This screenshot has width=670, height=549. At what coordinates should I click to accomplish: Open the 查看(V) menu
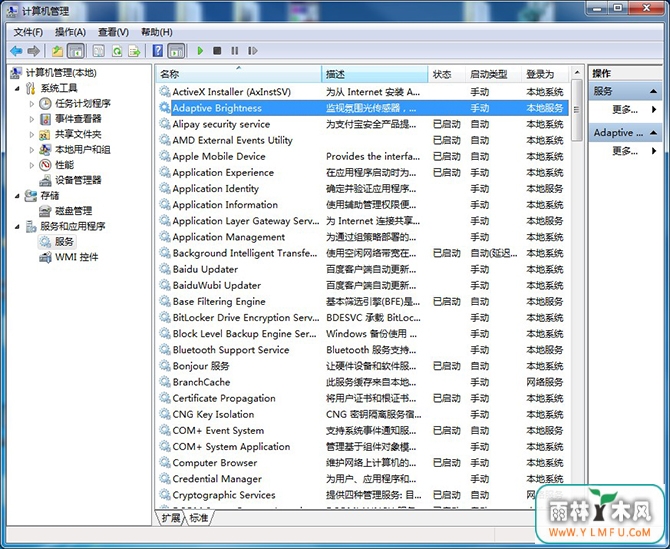pyautogui.click(x=113, y=32)
